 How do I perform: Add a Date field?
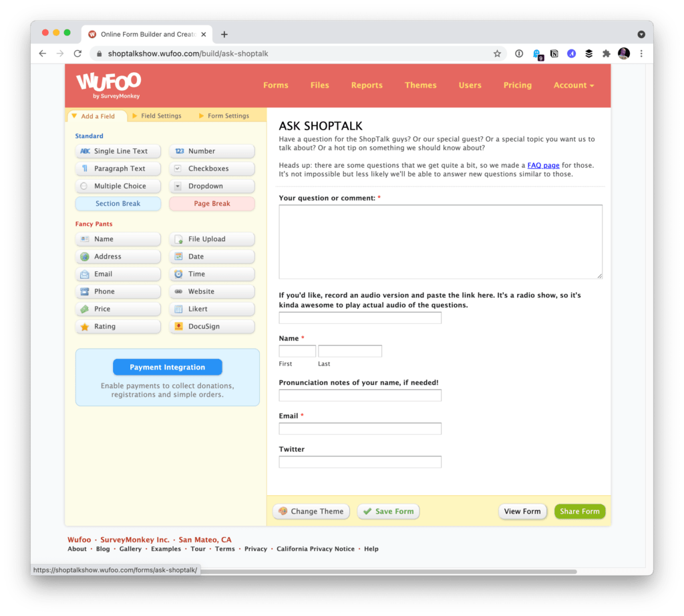(212, 257)
